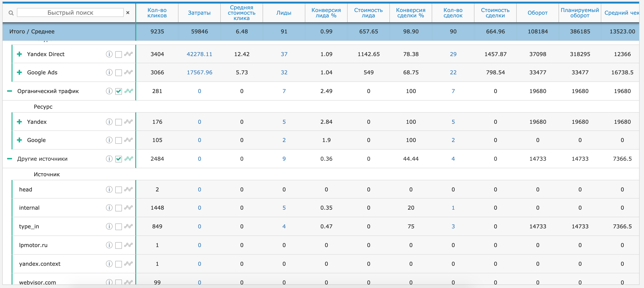Expand the Google organic resource row
Viewport: 644px width, 288px height.
pos(19,140)
